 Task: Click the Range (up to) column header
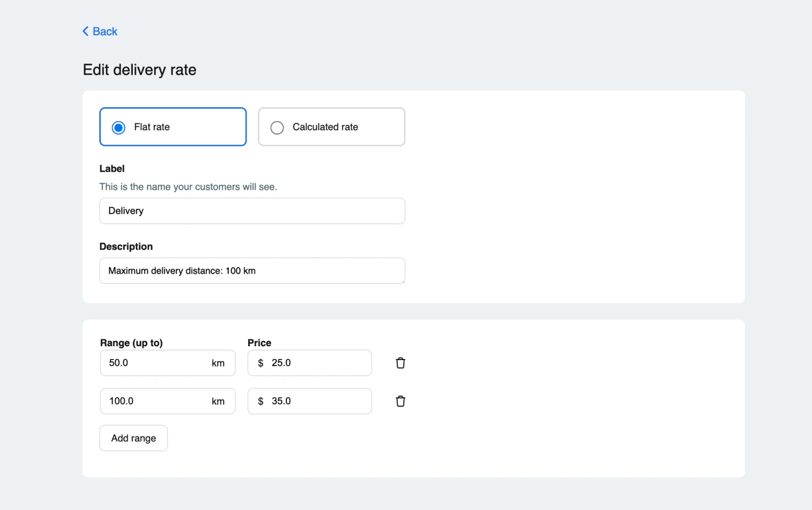tap(131, 342)
